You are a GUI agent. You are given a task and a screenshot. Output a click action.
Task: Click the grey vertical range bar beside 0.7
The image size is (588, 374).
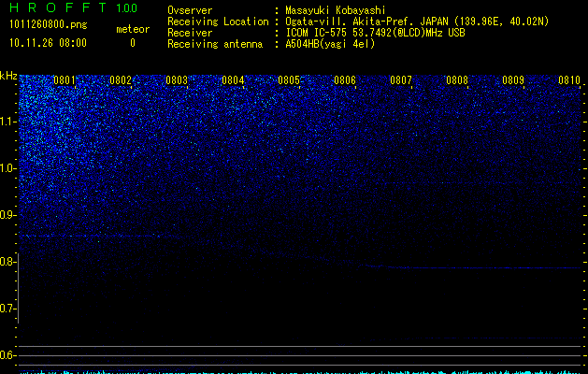point(19,288)
